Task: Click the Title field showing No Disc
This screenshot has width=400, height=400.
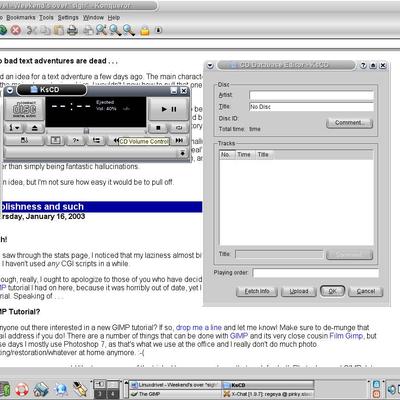Action: tap(311, 107)
